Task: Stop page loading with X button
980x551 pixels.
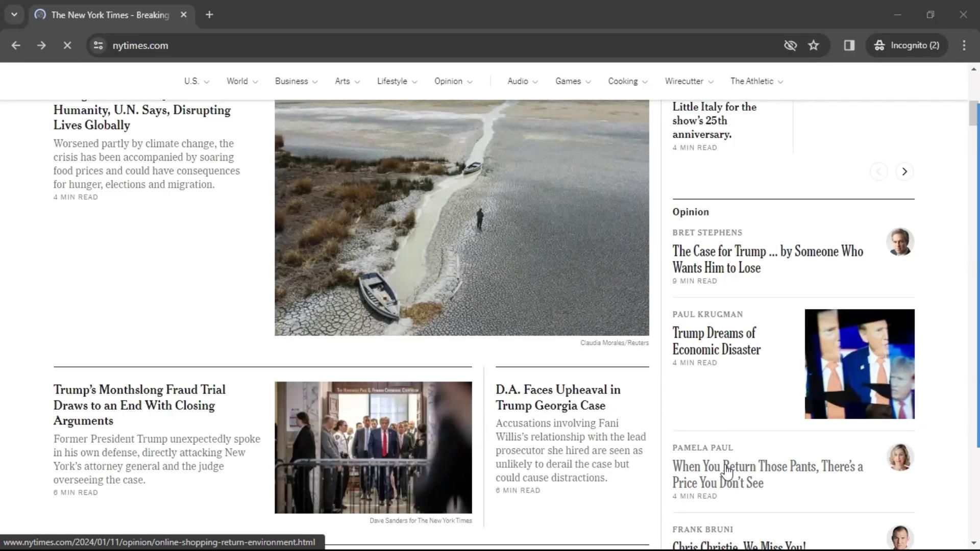Action: (x=67, y=45)
